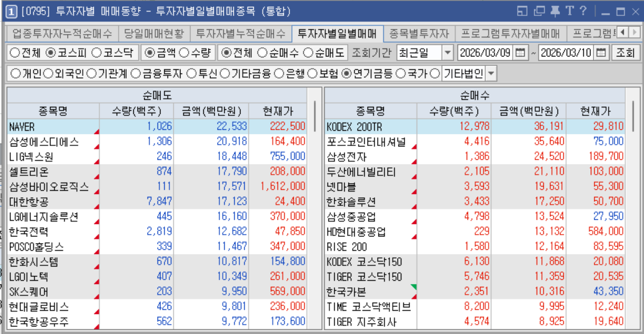This screenshot has height=334, width=644.
Task: Select 삼성에스디에스 stock row
Action: coord(157,142)
